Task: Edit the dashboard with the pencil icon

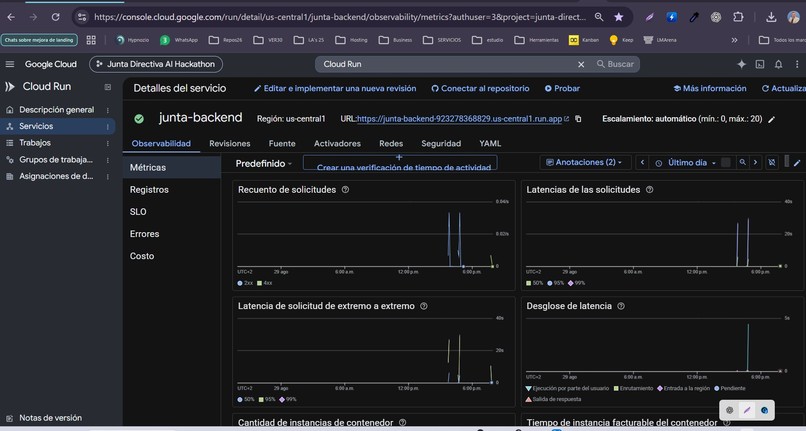Action: 797,163
